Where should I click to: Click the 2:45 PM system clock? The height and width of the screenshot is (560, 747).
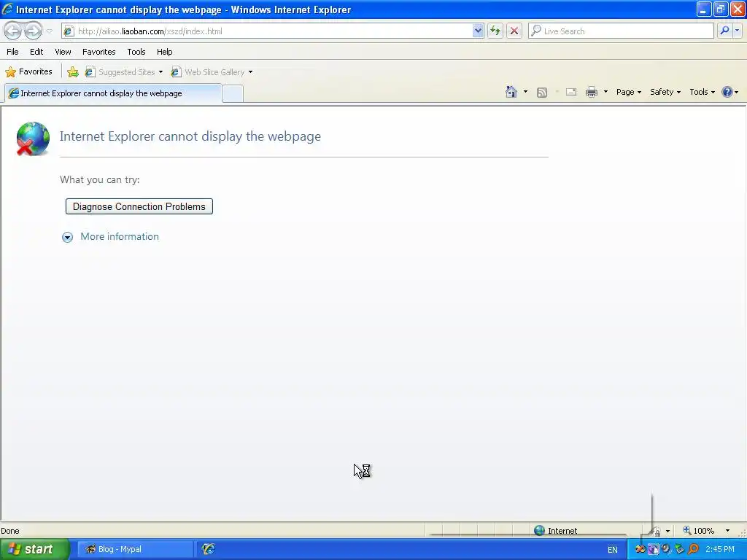[720, 549]
